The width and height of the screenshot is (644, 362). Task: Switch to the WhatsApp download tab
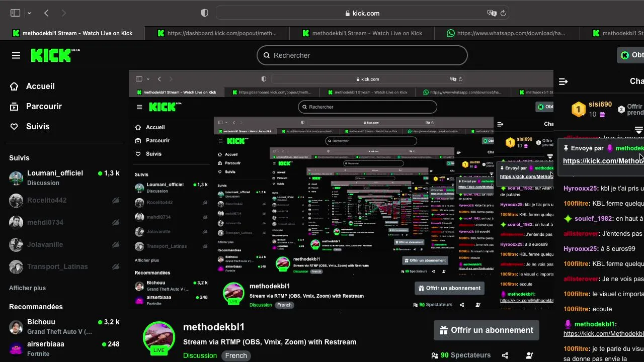point(506,33)
